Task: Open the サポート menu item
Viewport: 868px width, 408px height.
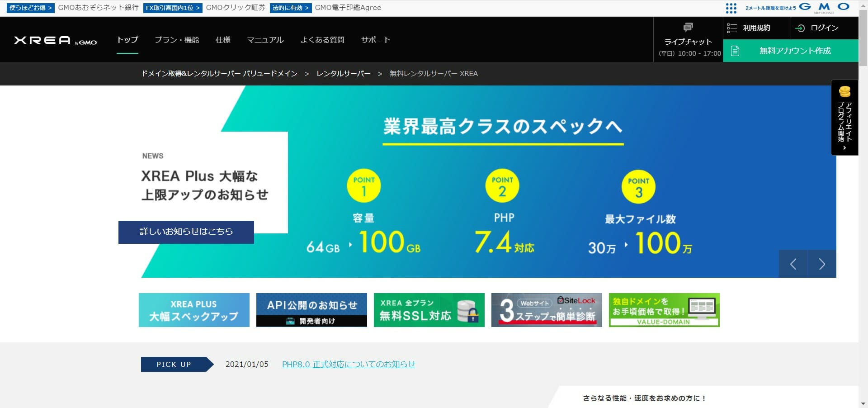Action: point(376,40)
